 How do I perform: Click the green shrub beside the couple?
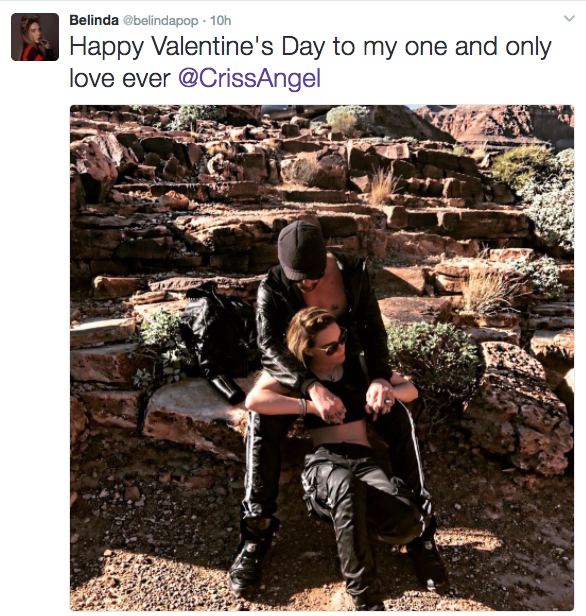(x=432, y=354)
